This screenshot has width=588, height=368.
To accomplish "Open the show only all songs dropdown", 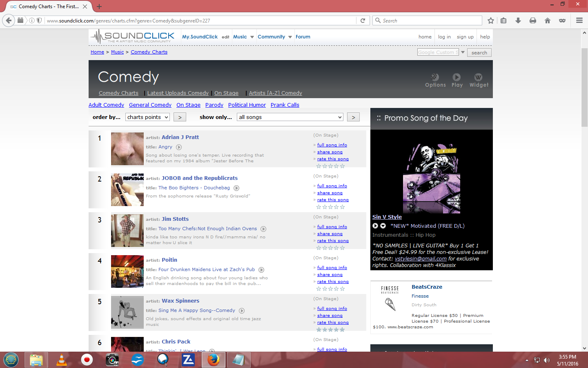I will [290, 117].
